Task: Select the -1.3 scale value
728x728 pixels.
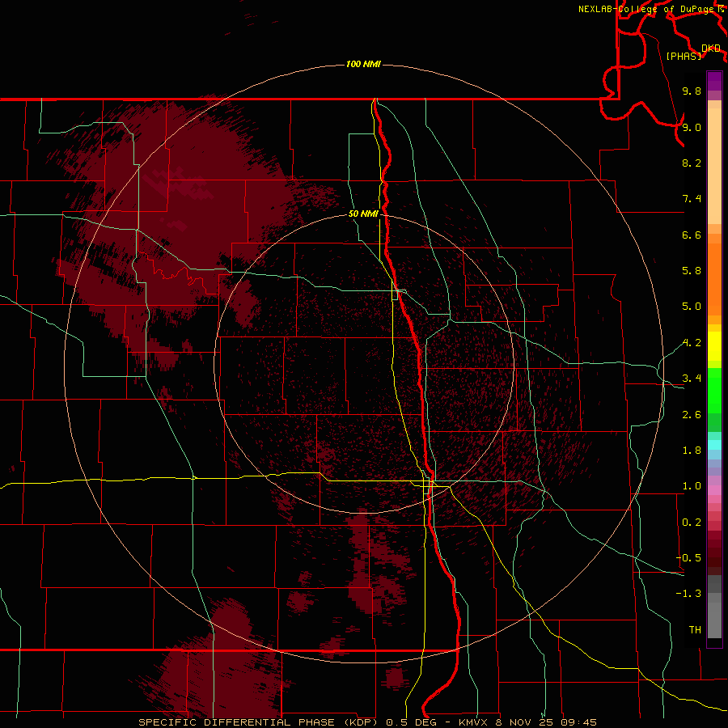Action: point(688,594)
